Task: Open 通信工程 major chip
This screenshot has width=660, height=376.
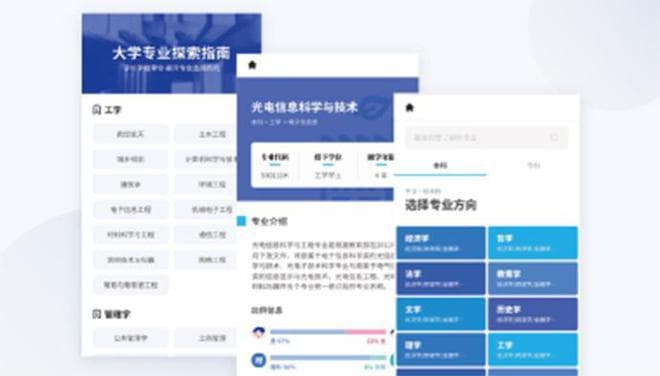Action: pos(206,235)
